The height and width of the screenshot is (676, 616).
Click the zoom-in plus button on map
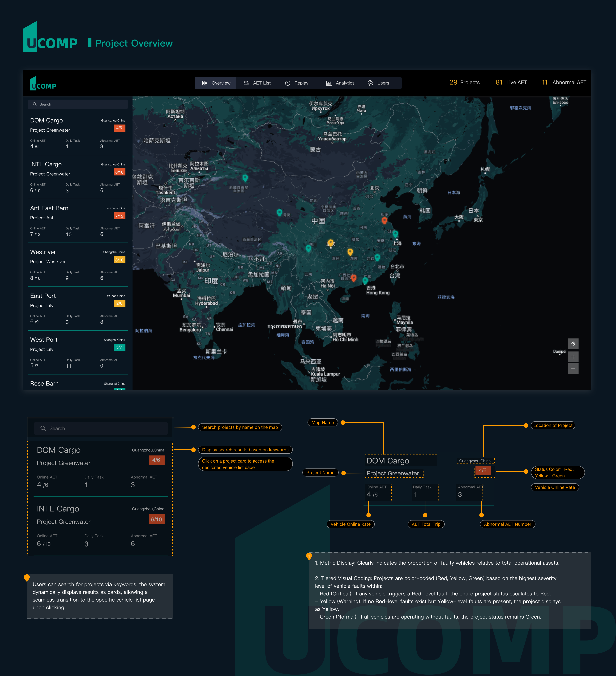click(x=573, y=357)
